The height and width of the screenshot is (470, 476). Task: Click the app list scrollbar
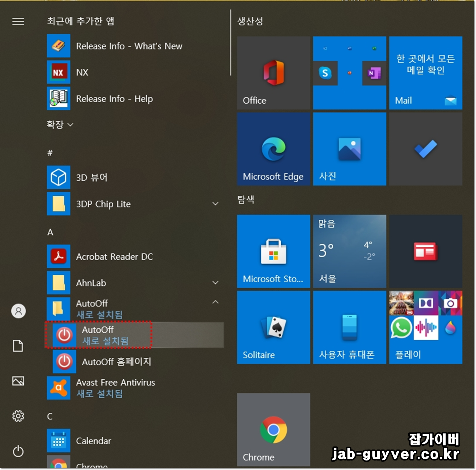(x=230, y=43)
